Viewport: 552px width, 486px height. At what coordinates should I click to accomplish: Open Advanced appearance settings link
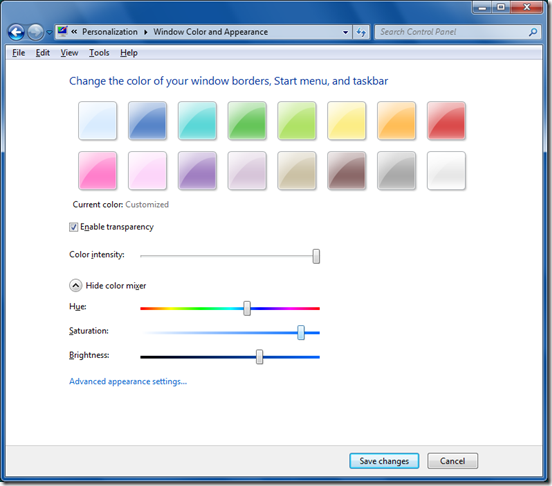(128, 381)
